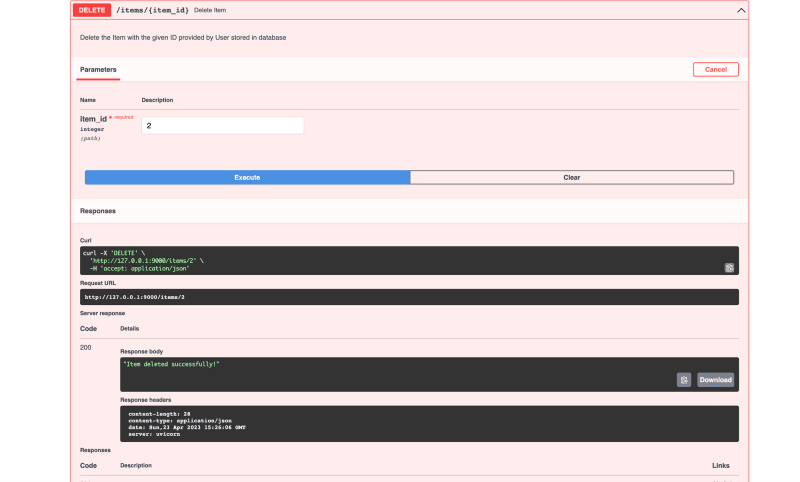
Task: Click the Response headers label
Action: click(x=145, y=400)
